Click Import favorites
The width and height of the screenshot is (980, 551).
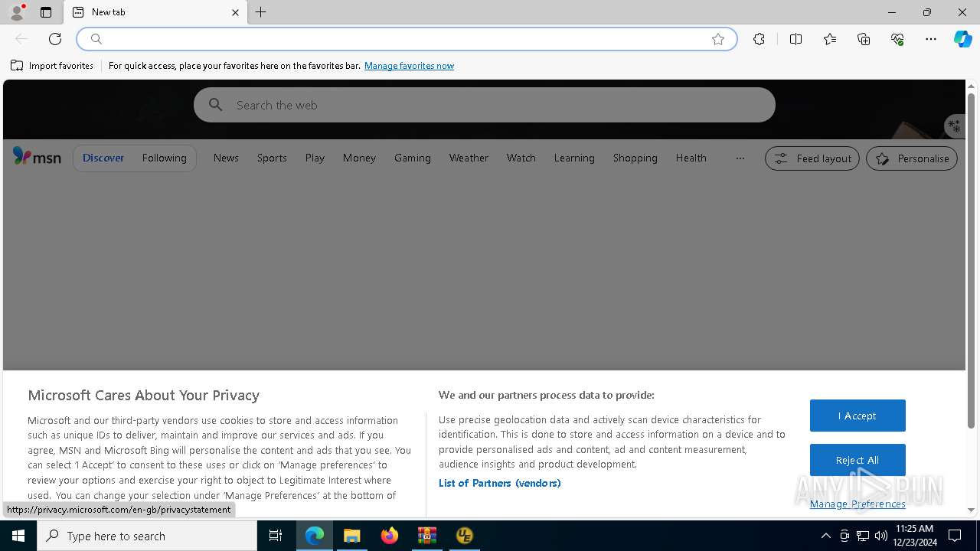[x=52, y=66]
